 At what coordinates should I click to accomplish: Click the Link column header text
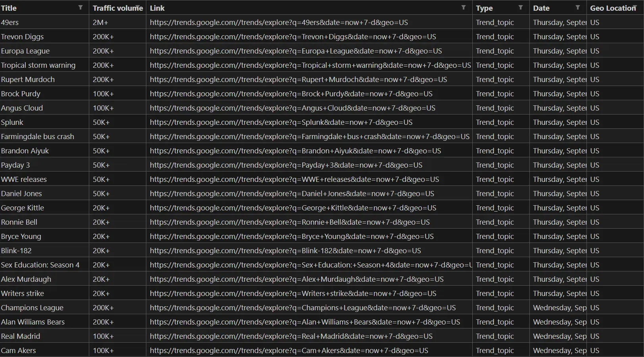157,8
